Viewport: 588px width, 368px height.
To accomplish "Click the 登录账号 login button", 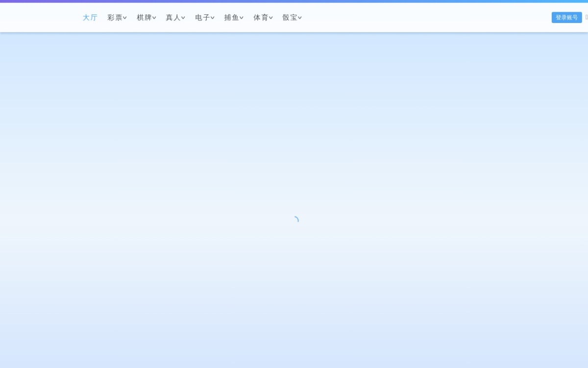I will (x=566, y=18).
